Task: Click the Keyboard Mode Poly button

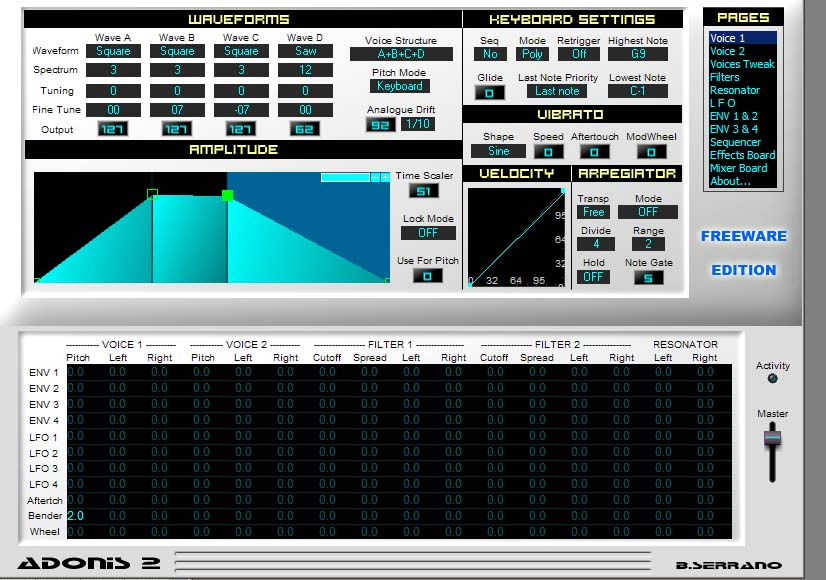Action: [x=533, y=54]
